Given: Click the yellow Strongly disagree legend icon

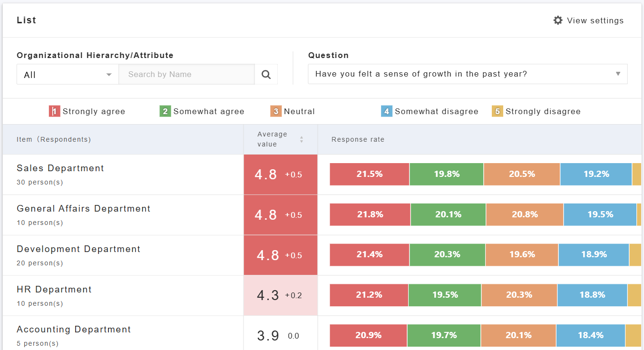Looking at the screenshot, I should [498, 111].
